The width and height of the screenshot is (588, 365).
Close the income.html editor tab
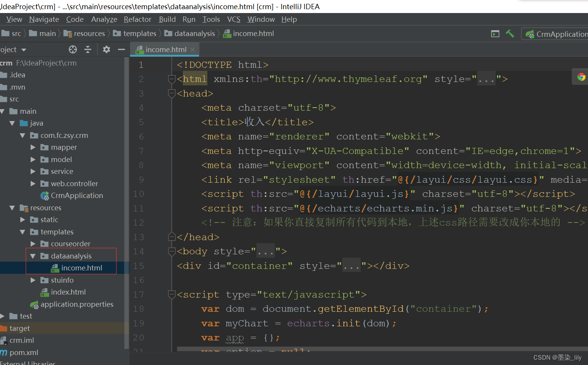click(x=193, y=49)
